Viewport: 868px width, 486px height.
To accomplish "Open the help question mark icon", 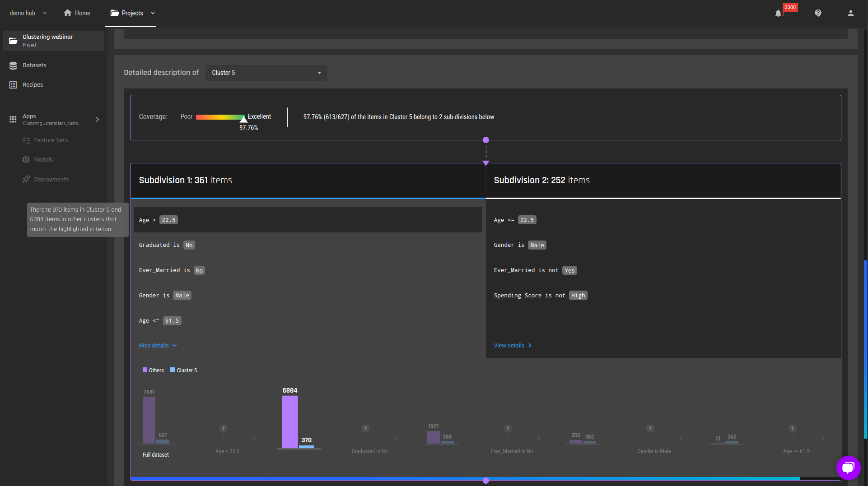I will (818, 13).
